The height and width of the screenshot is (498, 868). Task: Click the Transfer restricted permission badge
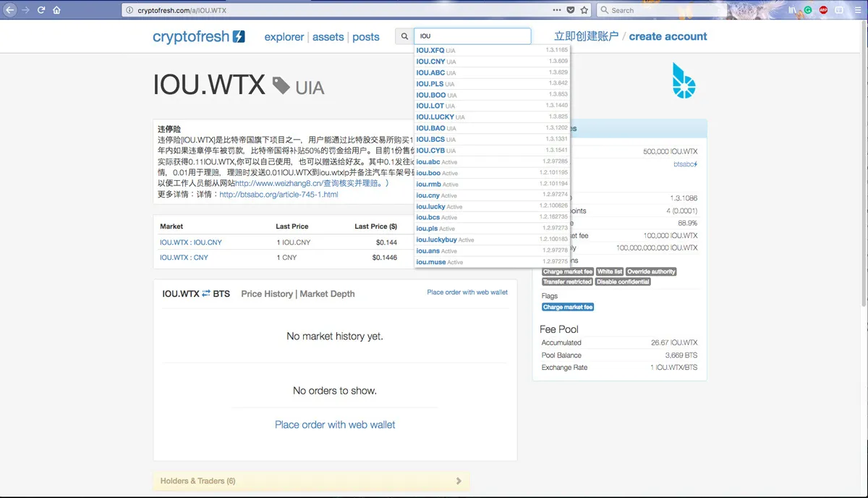[567, 282]
